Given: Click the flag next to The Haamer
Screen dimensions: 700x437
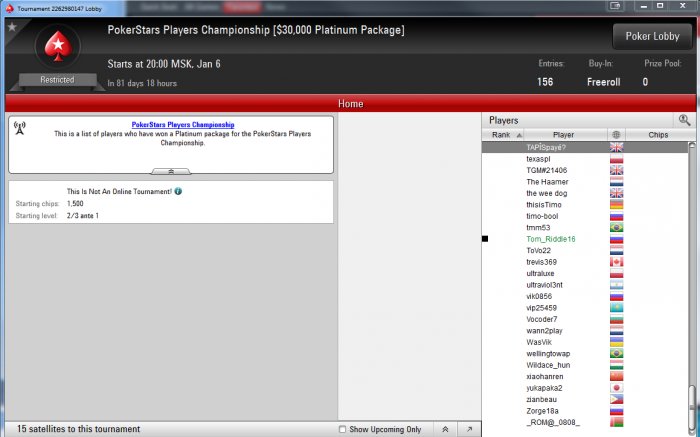Looking at the screenshot, I should 617,182.
